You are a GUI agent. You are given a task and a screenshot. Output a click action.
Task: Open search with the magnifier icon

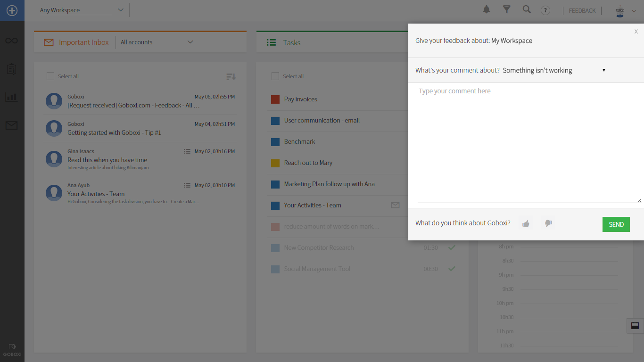[x=527, y=10]
